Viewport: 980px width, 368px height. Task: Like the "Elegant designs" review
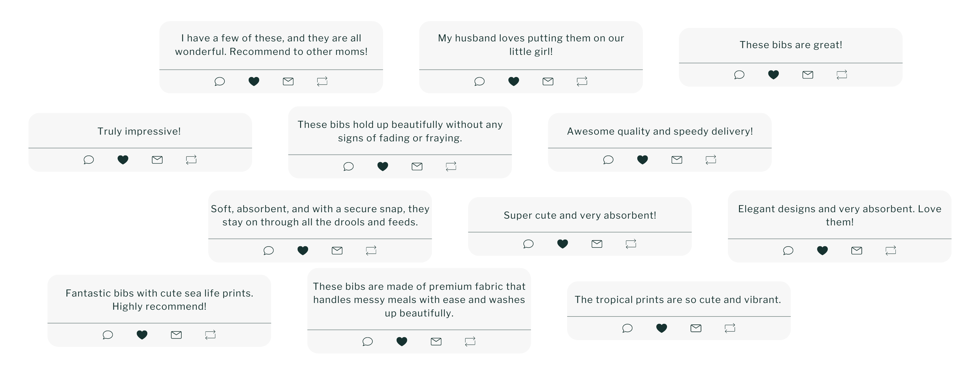point(822,250)
